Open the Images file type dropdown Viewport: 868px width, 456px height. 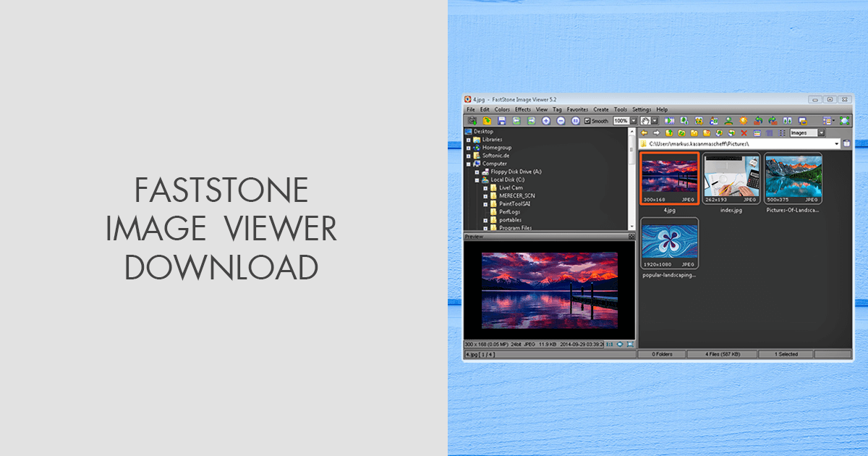pos(821,132)
